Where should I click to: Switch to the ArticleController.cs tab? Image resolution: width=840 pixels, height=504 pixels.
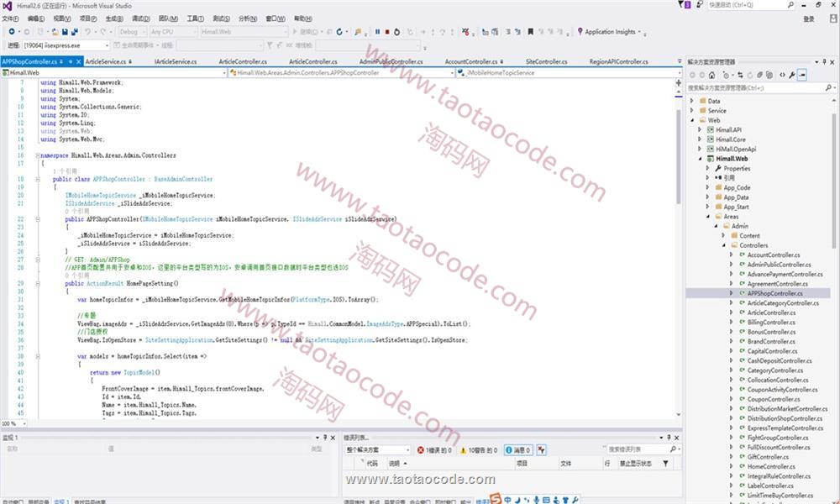(243, 61)
